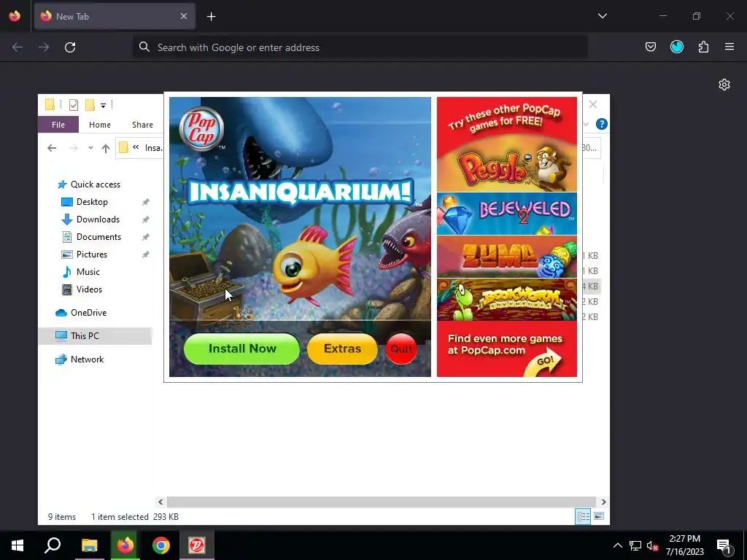This screenshot has width=747, height=560.
Task: Select OneDrive in the navigation pane
Action: point(88,313)
